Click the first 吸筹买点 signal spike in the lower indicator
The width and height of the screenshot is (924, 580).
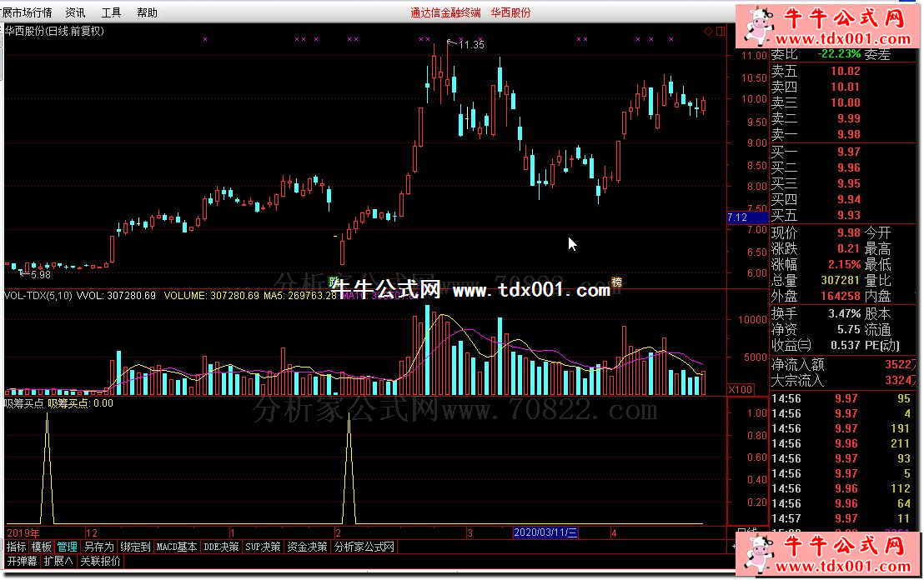[48, 468]
